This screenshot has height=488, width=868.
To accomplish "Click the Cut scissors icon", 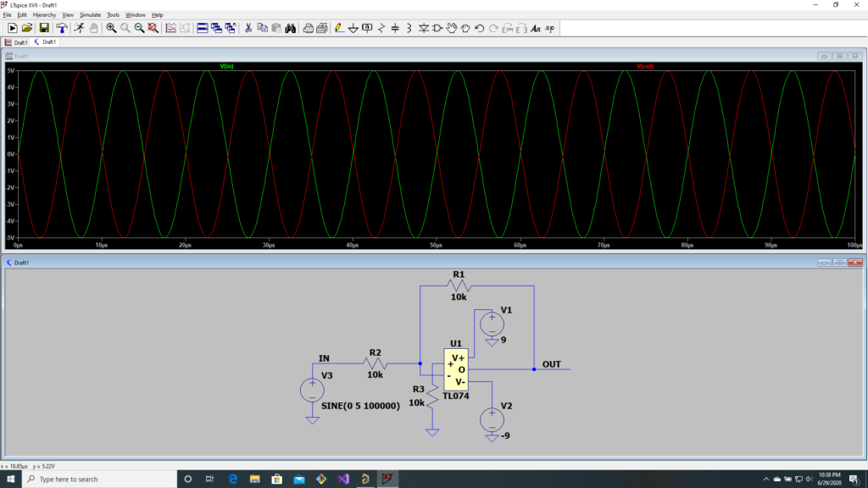I will point(248,28).
